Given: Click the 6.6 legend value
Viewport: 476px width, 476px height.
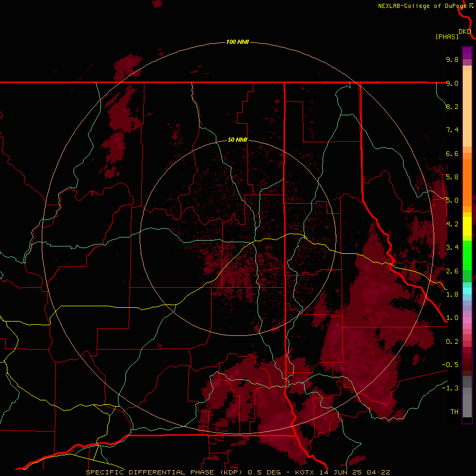Looking at the screenshot, I should [452, 153].
